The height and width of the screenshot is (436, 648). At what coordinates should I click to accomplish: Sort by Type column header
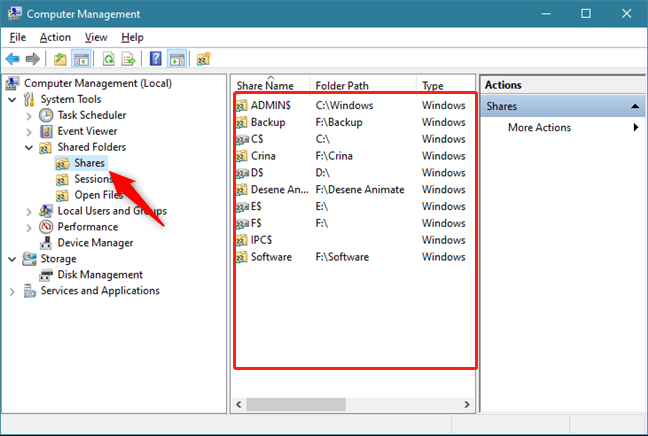point(433,86)
